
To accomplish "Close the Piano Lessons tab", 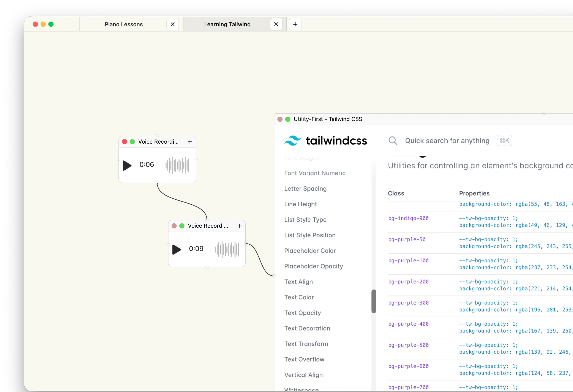I will tap(172, 24).
